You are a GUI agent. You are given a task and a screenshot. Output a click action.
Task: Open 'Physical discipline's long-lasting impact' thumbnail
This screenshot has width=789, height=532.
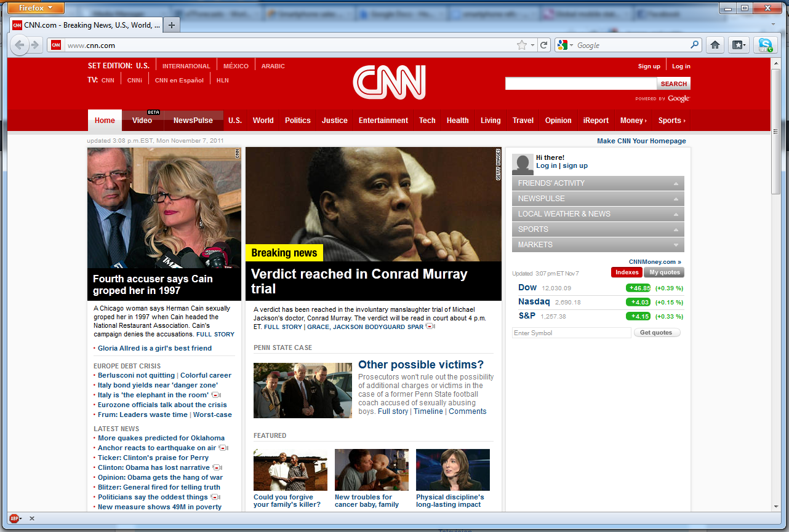click(x=453, y=470)
